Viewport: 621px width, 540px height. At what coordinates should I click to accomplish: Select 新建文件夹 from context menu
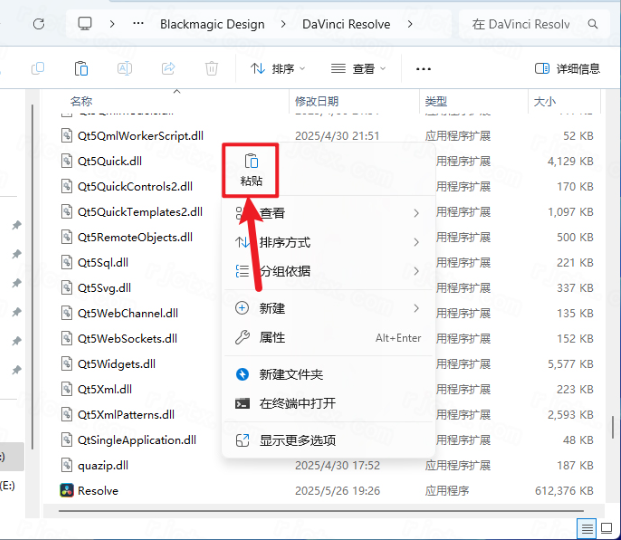(328, 374)
